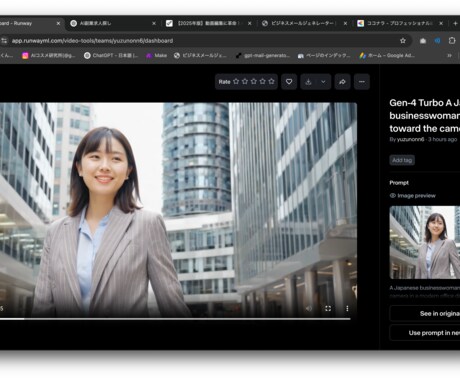
Task: Rate the video three stars
Action: click(x=254, y=81)
